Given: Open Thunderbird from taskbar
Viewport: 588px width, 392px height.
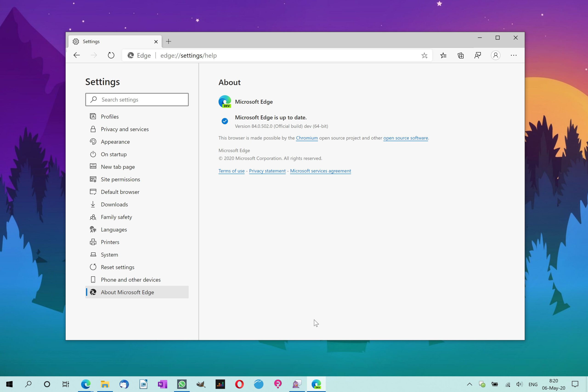Looking at the screenshot, I should [124, 384].
